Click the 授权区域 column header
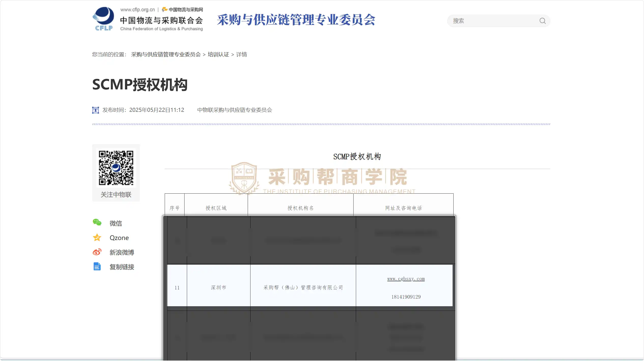The height and width of the screenshot is (361, 644). pyautogui.click(x=216, y=208)
